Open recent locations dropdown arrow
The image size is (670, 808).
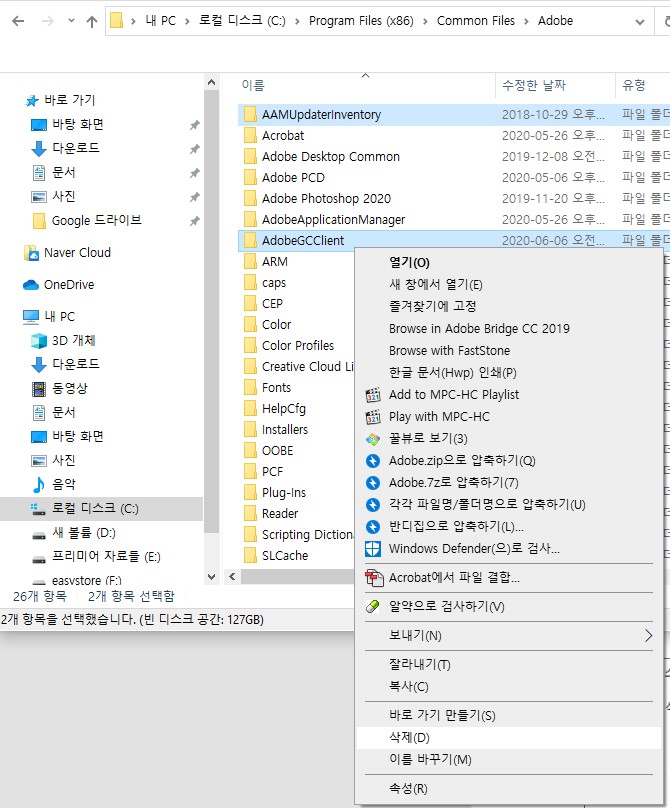pyautogui.click(x=71, y=21)
